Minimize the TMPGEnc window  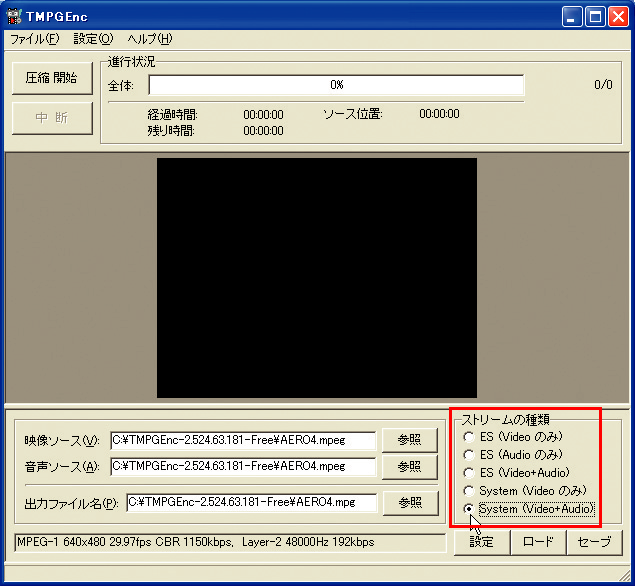click(572, 17)
